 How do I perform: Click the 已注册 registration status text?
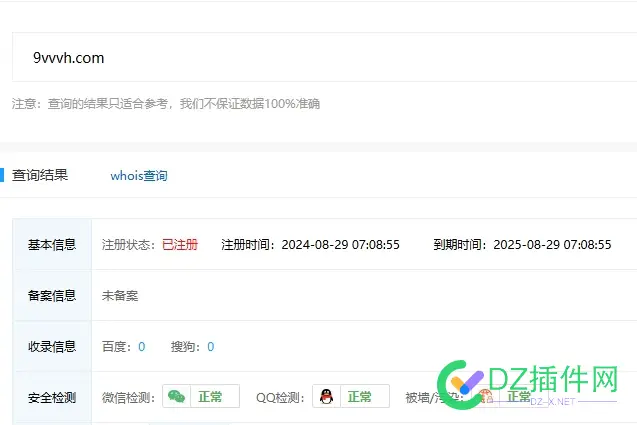[x=180, y=244]
